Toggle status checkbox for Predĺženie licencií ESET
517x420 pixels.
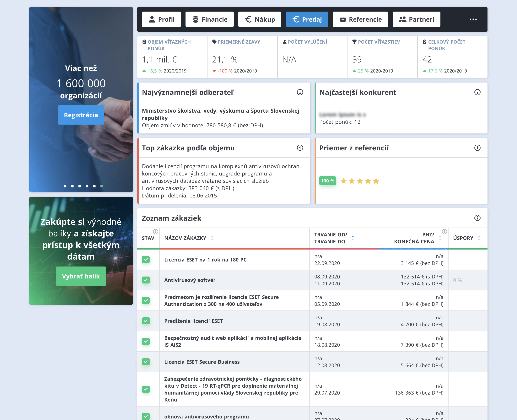pyautogui.click(x=146, y=321)
